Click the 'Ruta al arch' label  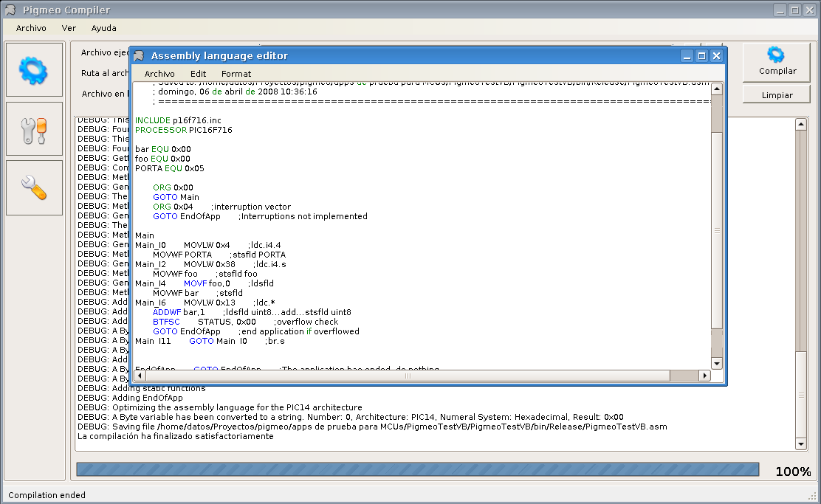pos(105,73)
